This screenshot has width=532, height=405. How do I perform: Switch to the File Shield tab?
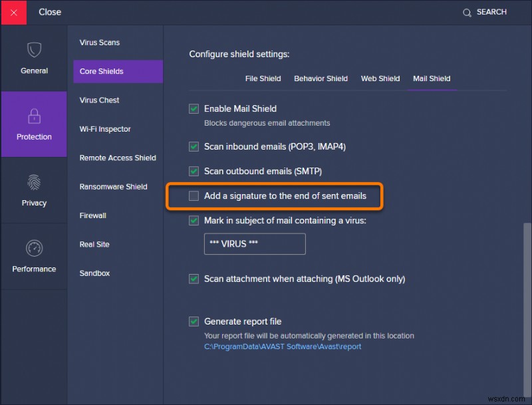[x=263, y=78]
